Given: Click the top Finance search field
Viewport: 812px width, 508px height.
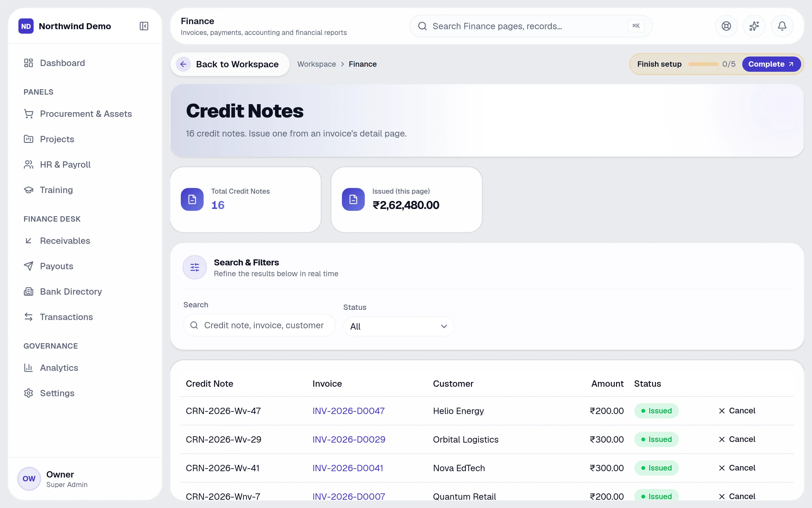Looking at the screenshot, I should coord(530,26).
